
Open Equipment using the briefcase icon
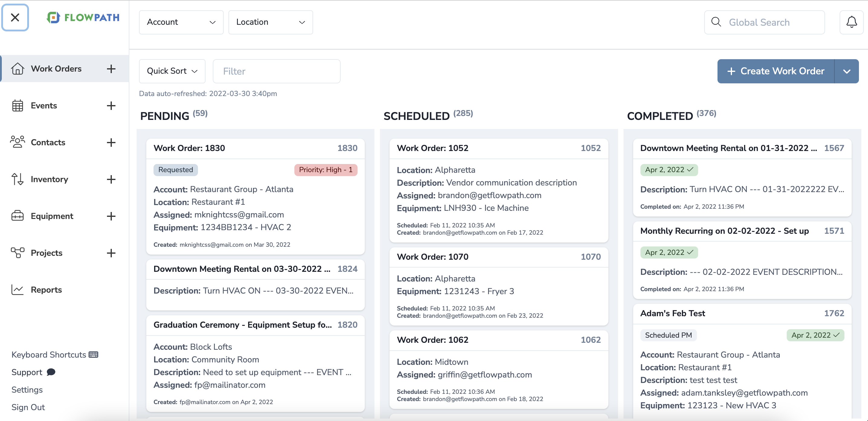point(18,216)
